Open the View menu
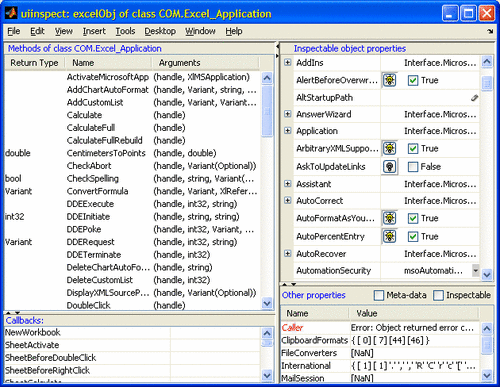The image size is (500, 387). pos(64,31)
